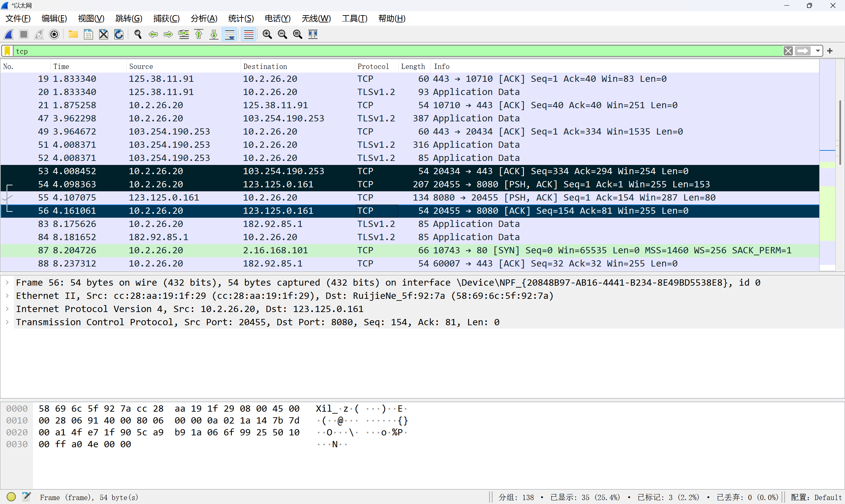The image size is (845, 504).
Task: Toggle auto-scroll during live capture
Action: [x=230, y=34]
